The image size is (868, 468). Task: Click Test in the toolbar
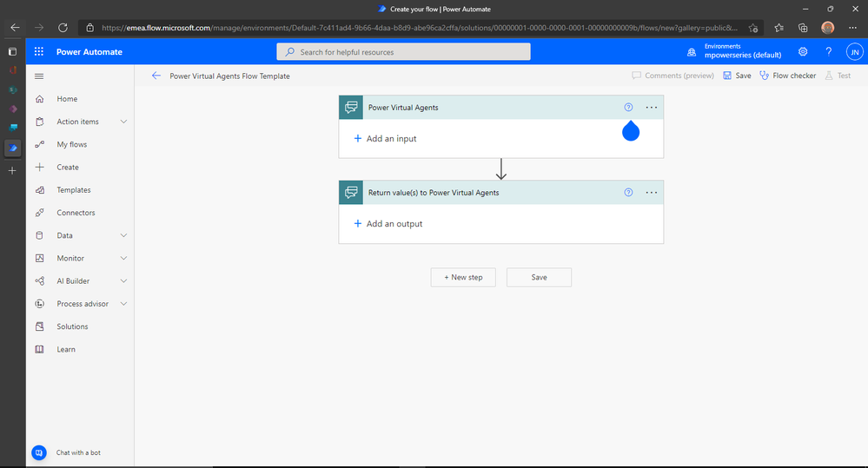point(838,76)
